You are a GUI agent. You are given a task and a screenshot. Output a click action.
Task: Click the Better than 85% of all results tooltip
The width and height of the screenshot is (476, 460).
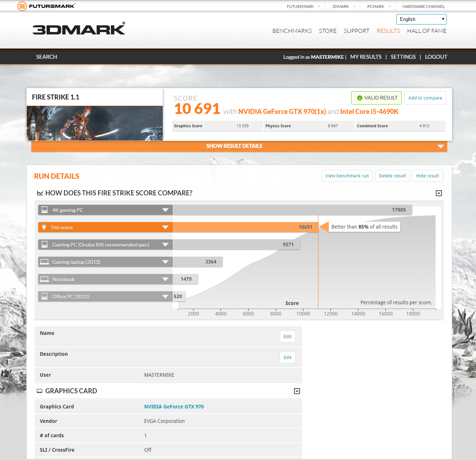point(364,227)
